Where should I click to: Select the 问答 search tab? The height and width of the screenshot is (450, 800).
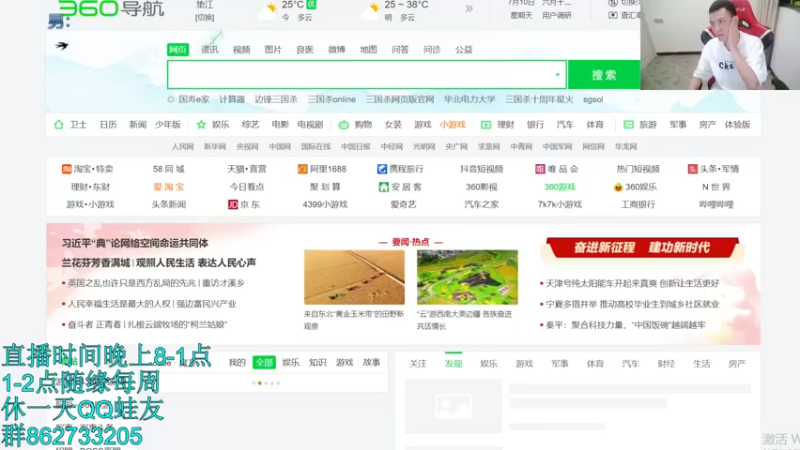pyautogui.click(x=400, y=49)
